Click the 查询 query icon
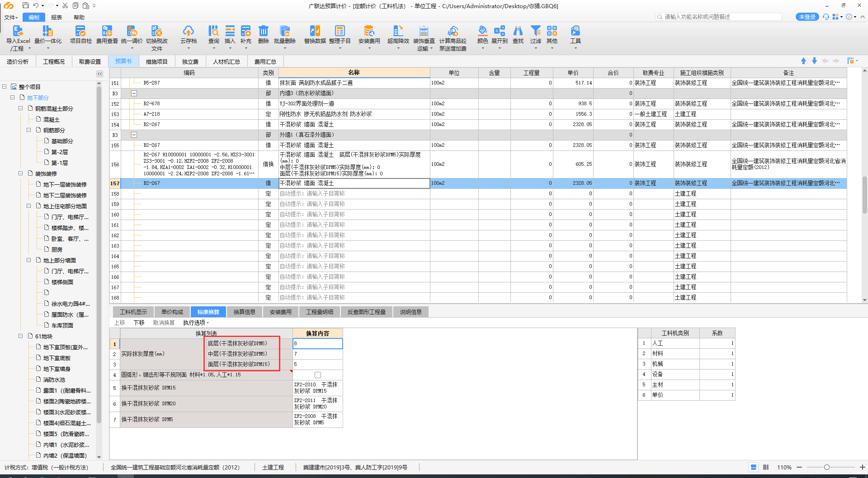 coord(213,31)
